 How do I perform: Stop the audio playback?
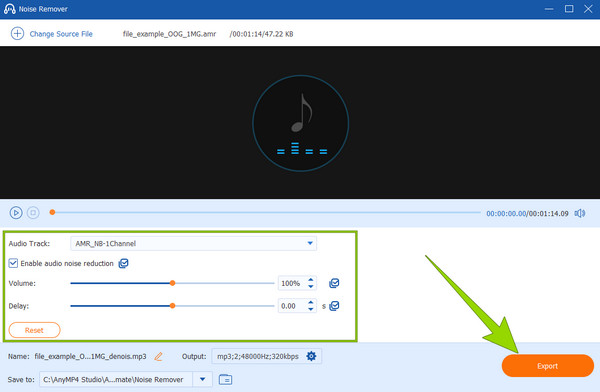33,212
